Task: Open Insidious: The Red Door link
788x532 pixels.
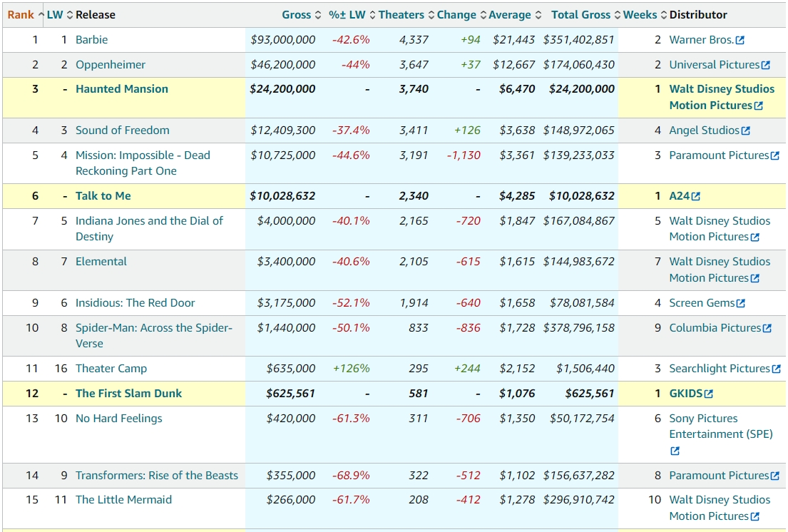Action: pos(135,303)
